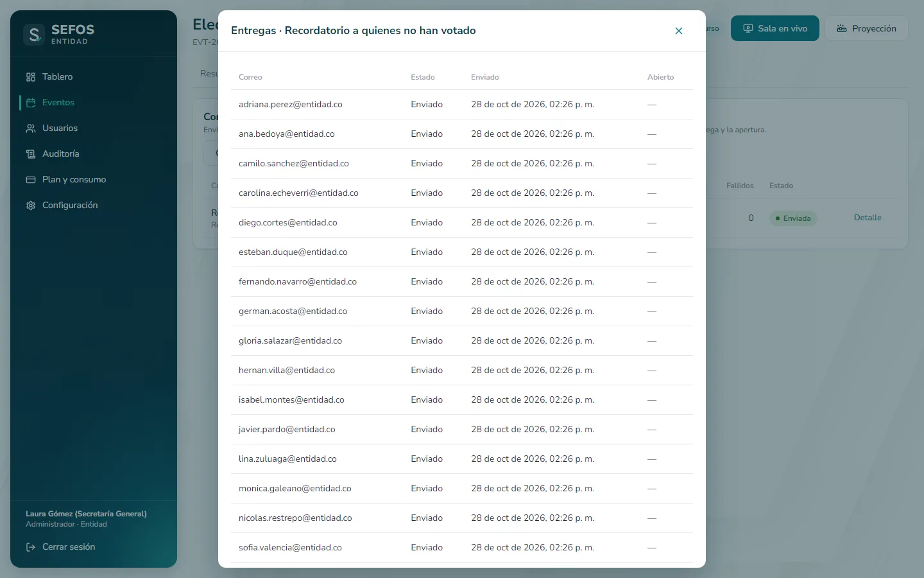Select the sofia.valencia@entidad.co email row
This screenshot has width=924, height=578.
[x=462, y=548]
